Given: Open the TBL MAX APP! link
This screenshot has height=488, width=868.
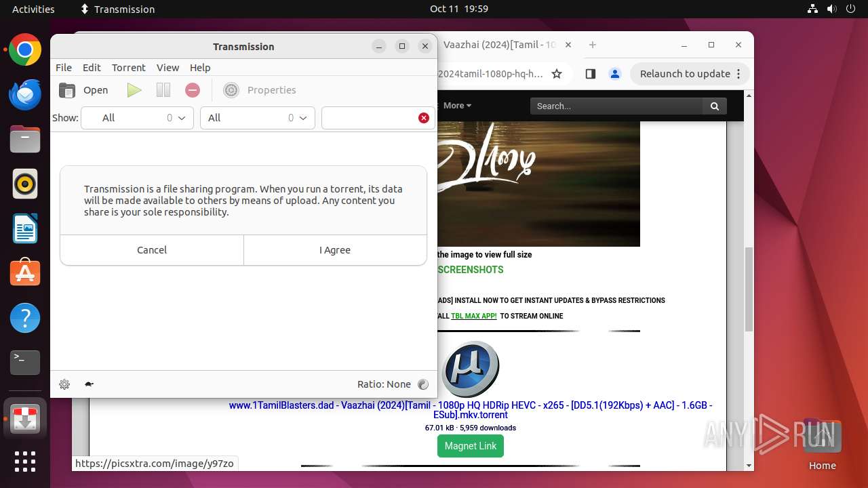Looking at the screenshot, I should [474, 316].
